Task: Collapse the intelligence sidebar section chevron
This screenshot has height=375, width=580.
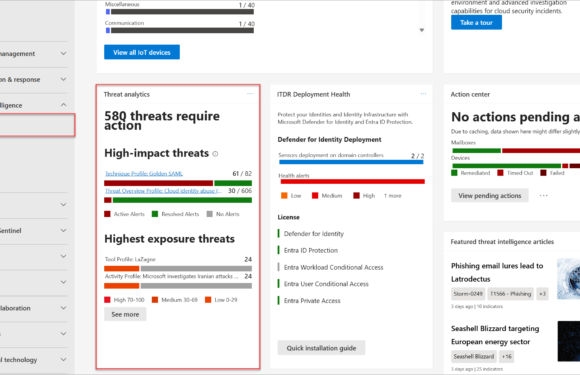Action: (x=64, y=105)
